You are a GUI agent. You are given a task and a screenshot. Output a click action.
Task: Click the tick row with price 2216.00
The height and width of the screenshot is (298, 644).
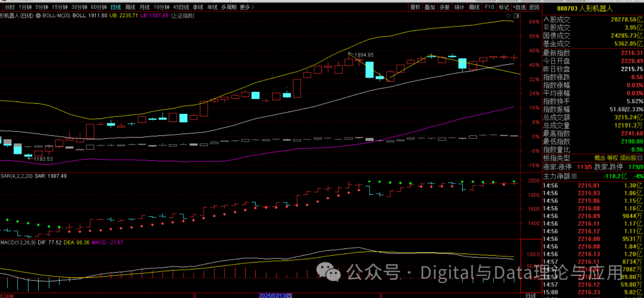click(593, 239)
